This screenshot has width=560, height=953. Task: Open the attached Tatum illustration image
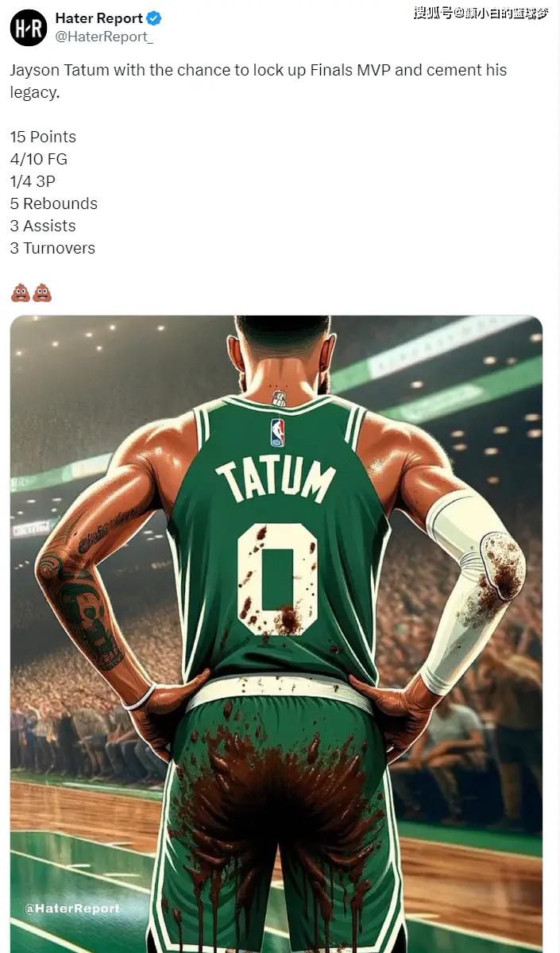[x=276, y=634]
